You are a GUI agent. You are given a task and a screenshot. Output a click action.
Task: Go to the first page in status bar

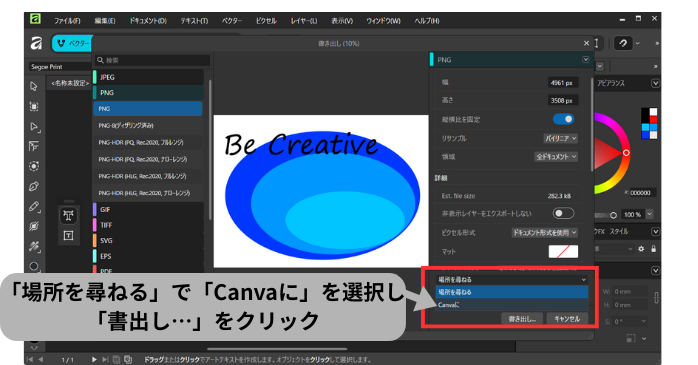coord(30,359)
